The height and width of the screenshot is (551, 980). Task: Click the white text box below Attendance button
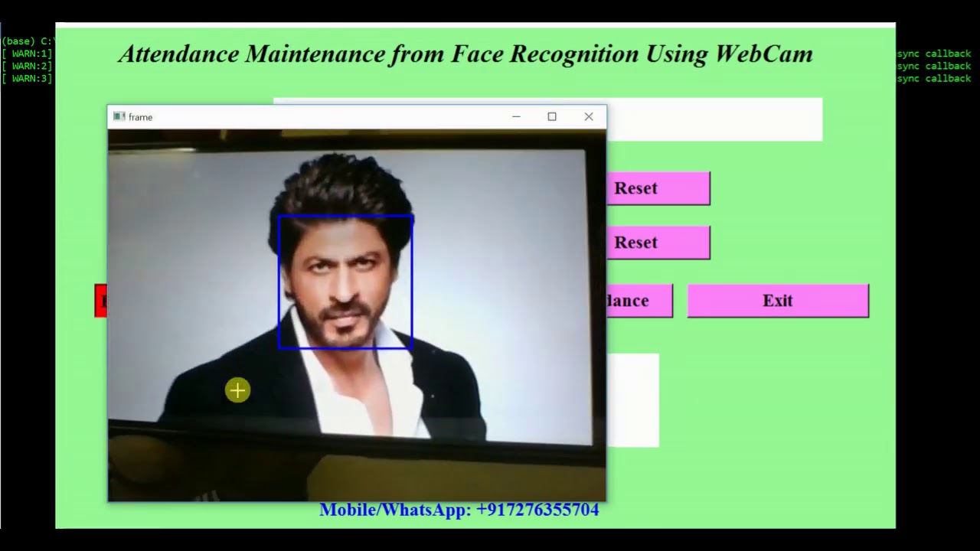pyautogui.click(x=633, y=400)
